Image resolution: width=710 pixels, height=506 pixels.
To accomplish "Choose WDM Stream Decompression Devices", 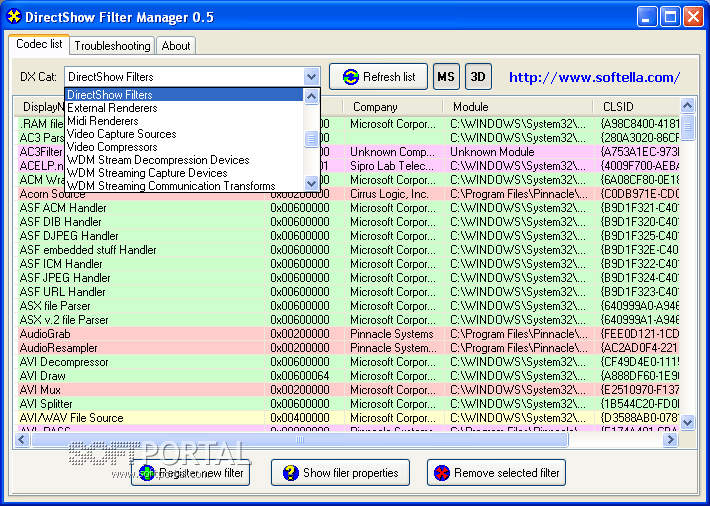I will [184, 160].
